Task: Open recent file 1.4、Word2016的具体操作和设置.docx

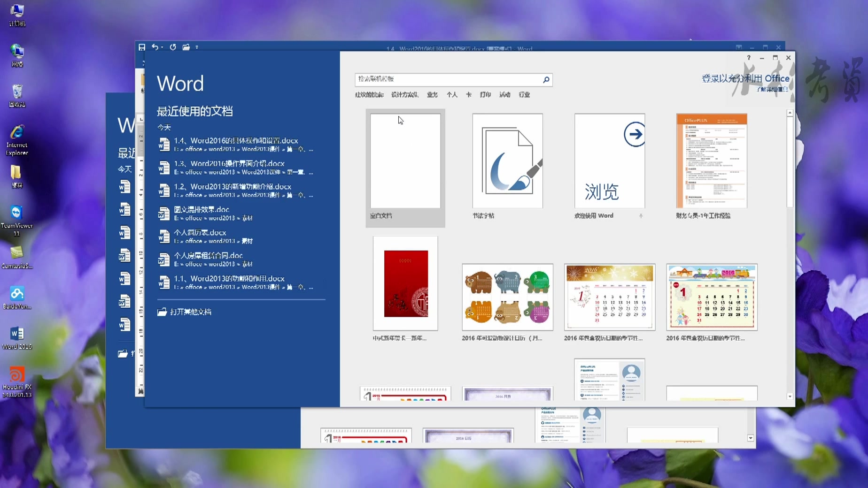Action: coord(241,145)
